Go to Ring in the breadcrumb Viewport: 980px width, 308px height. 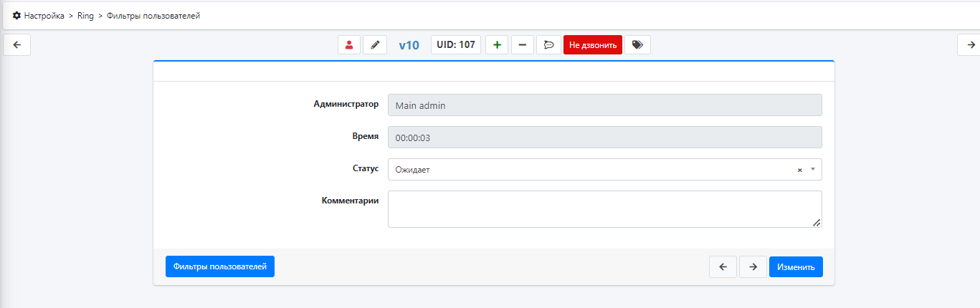[x=85, y=15]
